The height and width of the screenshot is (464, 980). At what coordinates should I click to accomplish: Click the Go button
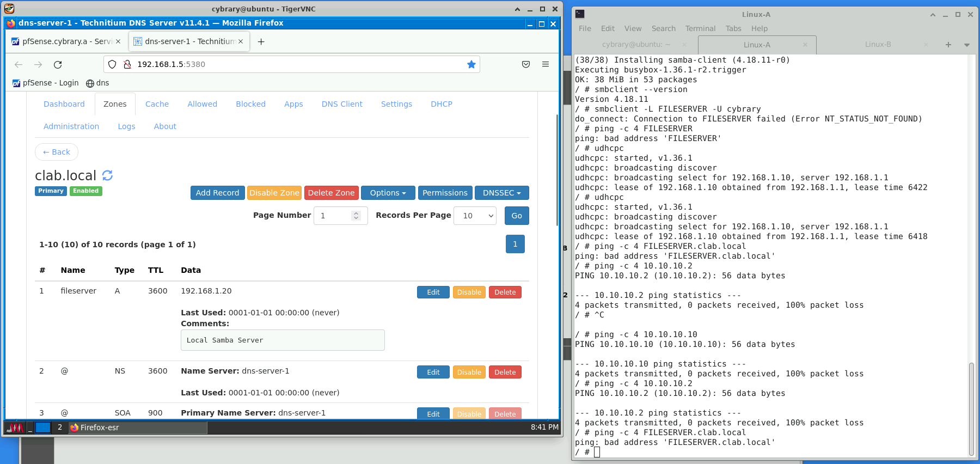517,216
